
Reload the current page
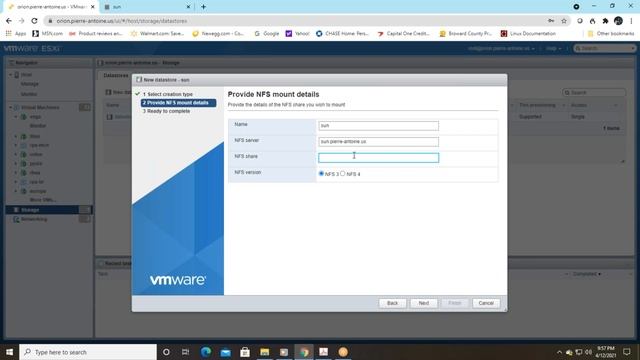34,21
